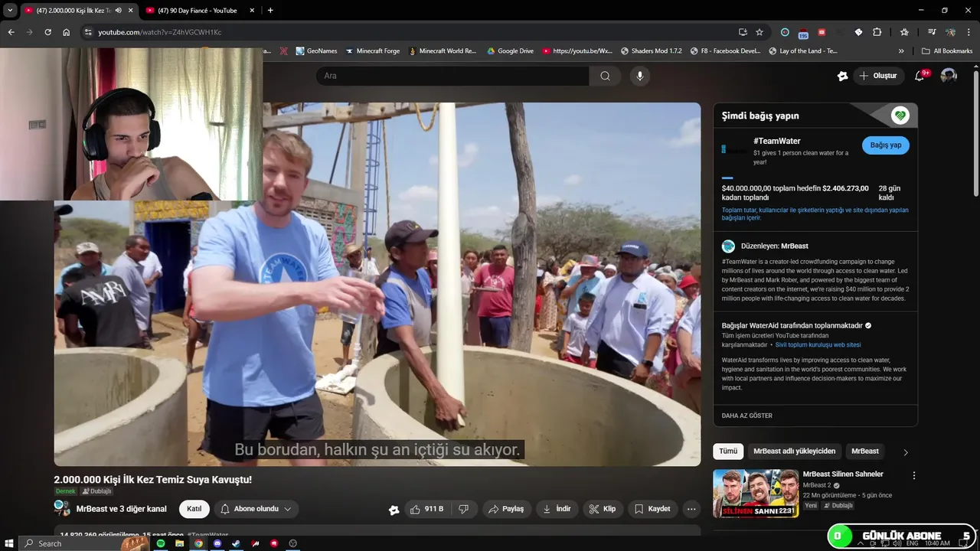Click the YouTube search magnifier button
This screenshot has height=551, width=980.
pos(605,76)
